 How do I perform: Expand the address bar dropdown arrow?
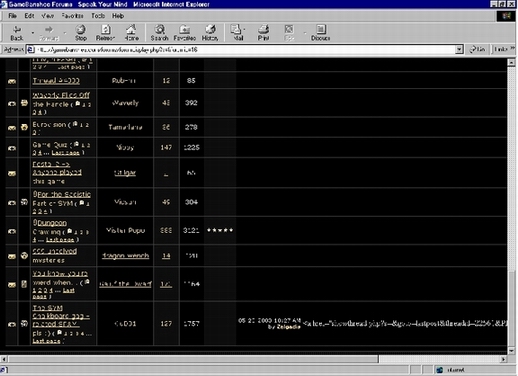pos(459,49)
